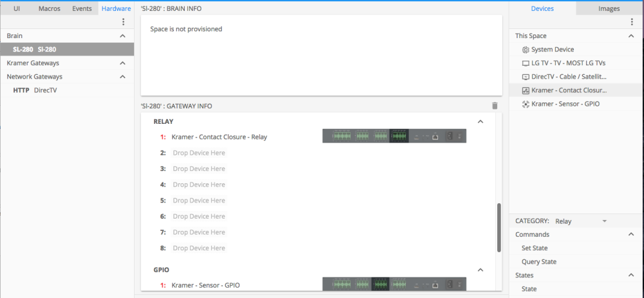Select LG TV - TV - MOST LG TVs
The height and width of the screenshot is (298, 644).
coord(576,63)
